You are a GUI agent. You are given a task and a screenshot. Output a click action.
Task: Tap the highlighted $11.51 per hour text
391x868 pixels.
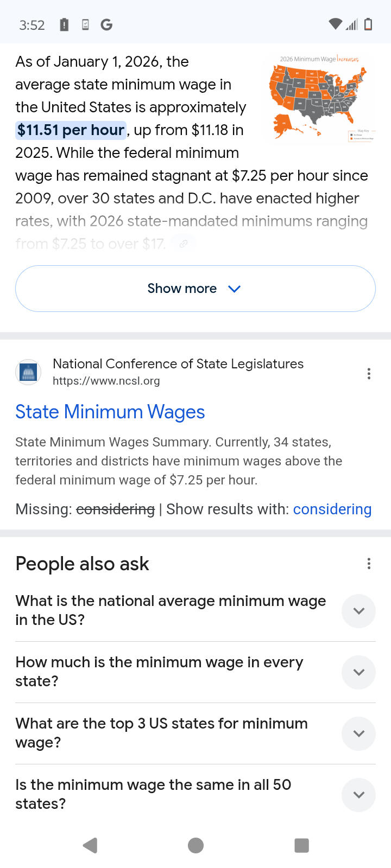[71, 130]
